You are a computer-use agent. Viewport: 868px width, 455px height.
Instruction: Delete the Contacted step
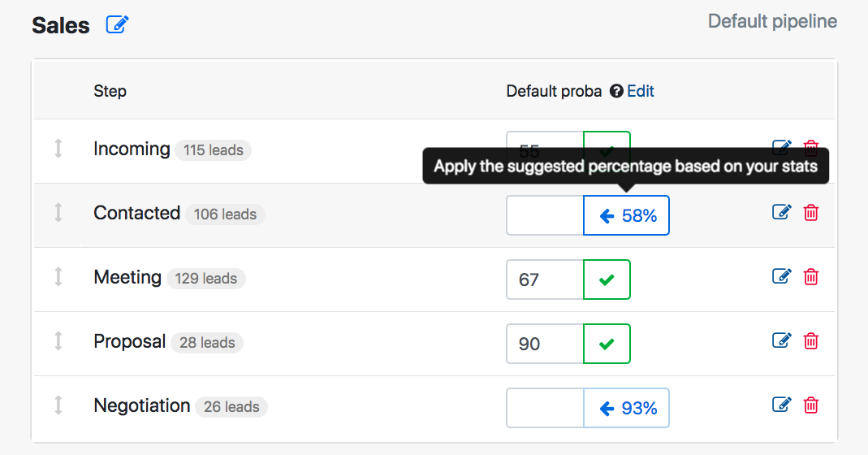coord(810,213)
